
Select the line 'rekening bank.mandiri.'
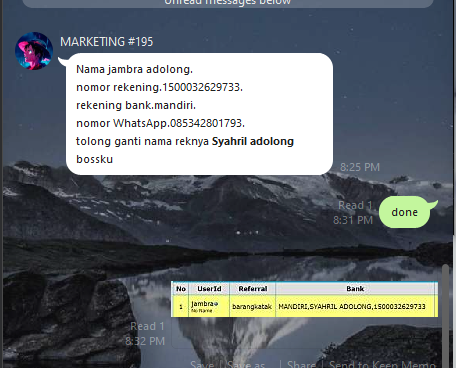tap(136, 105)
